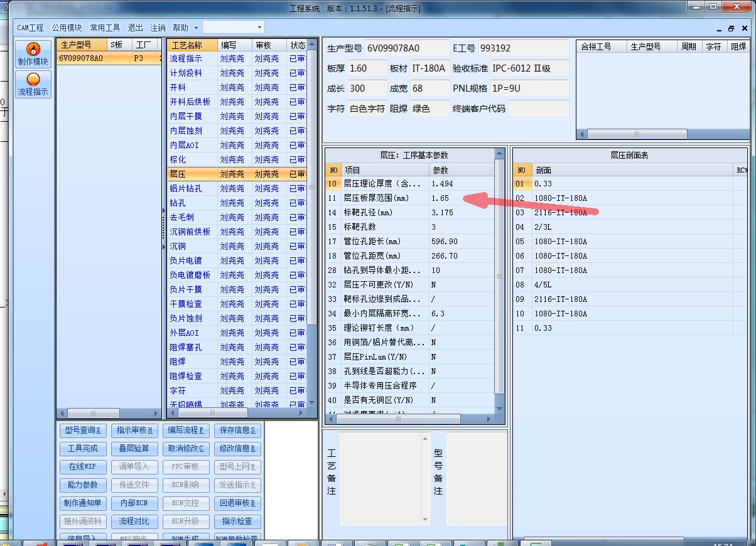Click the 取消修改C button
Image resolution: width=756 pixels, height=546 pixels.
186,449
